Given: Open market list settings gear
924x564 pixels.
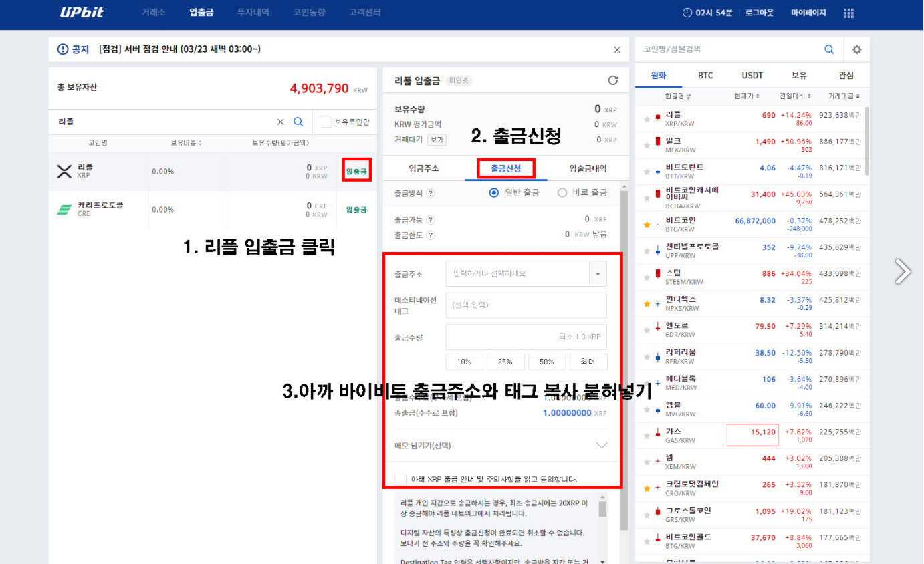Looking at the screenshot, I should click(857, 49).
